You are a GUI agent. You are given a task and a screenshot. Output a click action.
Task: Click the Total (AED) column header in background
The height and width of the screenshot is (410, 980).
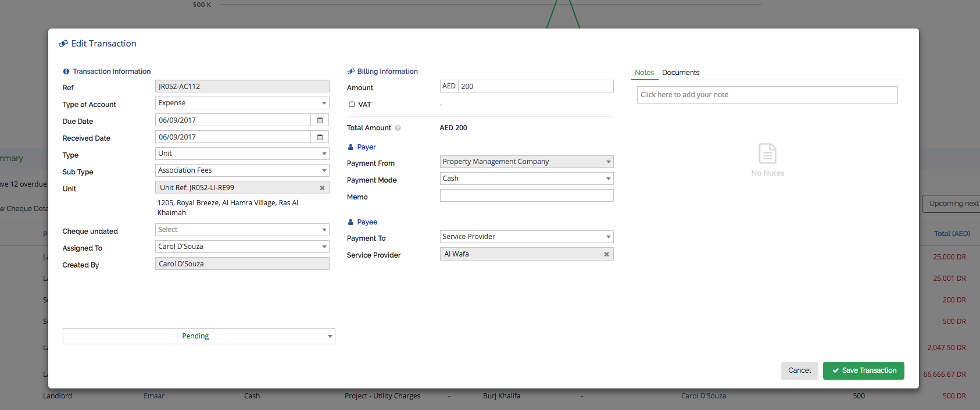click(952, 234)
